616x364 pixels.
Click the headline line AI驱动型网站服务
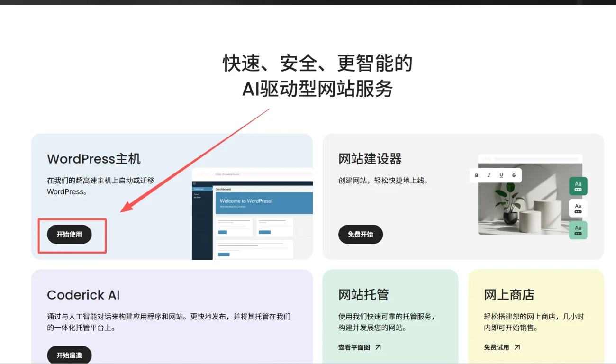click(x=317, y=89)
